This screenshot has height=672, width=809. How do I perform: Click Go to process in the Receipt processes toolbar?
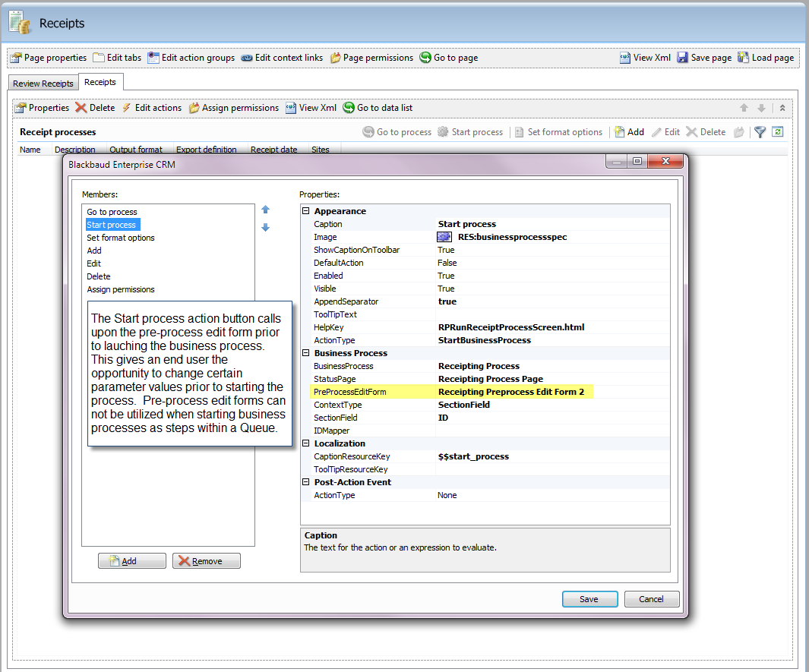(x=397, y=132)
